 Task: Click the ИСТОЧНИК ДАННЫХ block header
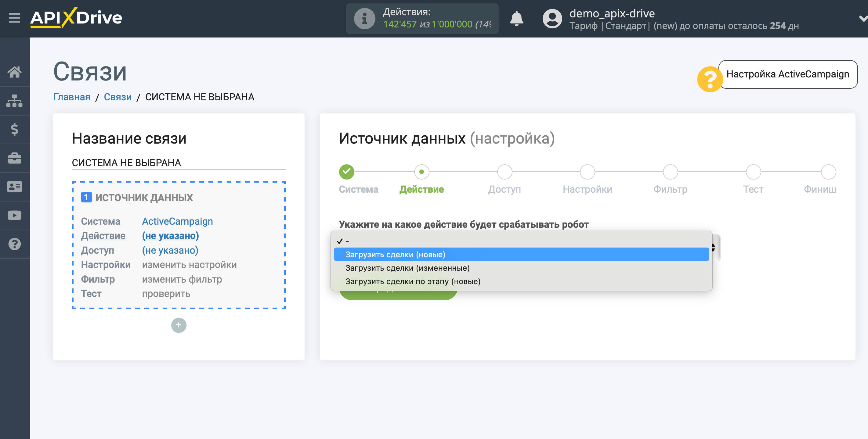144,197
